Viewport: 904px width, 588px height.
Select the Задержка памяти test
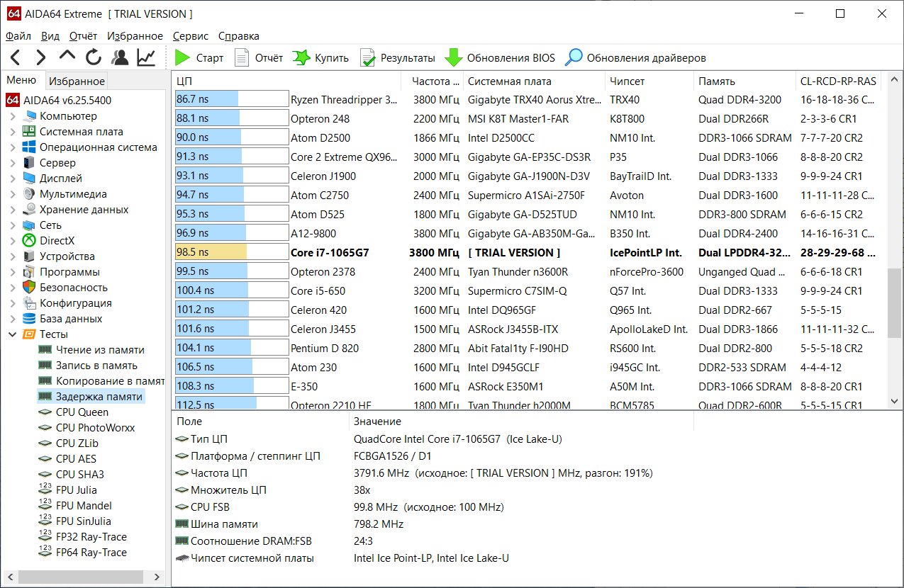[x=91, y=397]
